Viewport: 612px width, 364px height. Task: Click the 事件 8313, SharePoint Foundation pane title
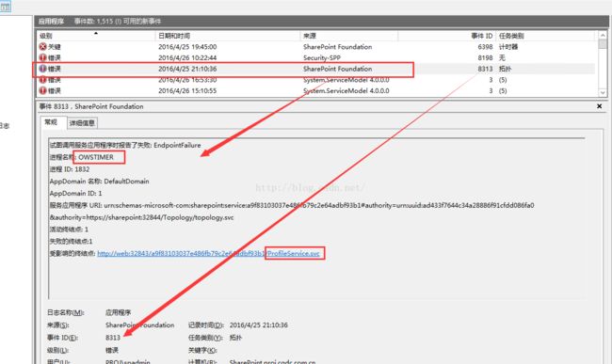click(x=91, y=106)
